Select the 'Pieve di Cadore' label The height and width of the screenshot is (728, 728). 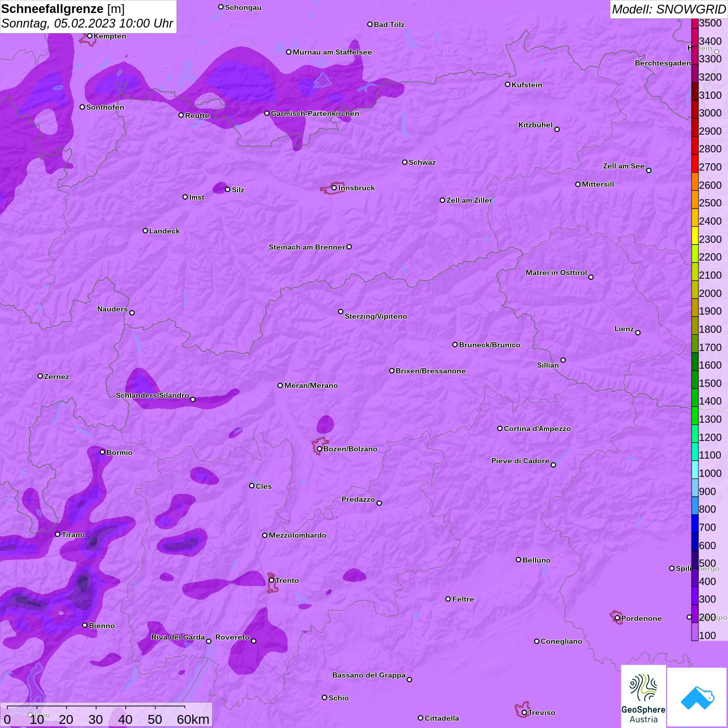(x=521, y=461)
